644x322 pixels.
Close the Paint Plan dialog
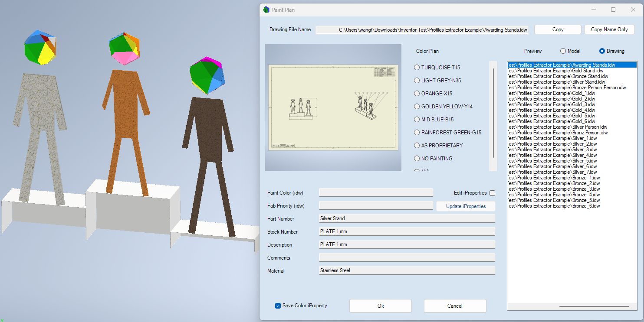(x=633, y=10)
